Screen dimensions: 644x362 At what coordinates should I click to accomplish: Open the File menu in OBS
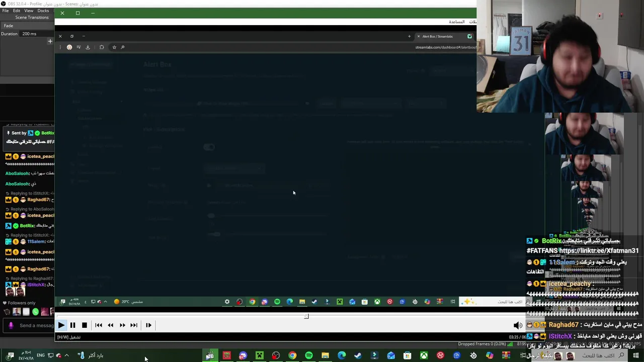[5, 11]
